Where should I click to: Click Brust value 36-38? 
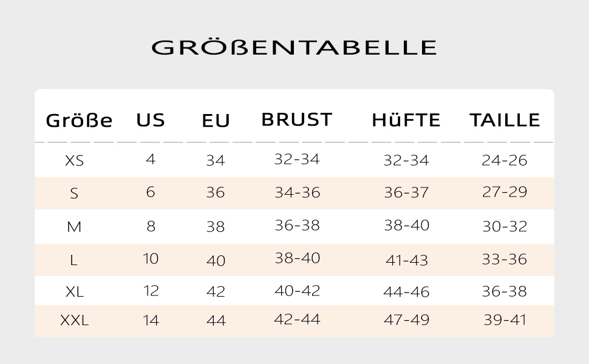point(297,225)
